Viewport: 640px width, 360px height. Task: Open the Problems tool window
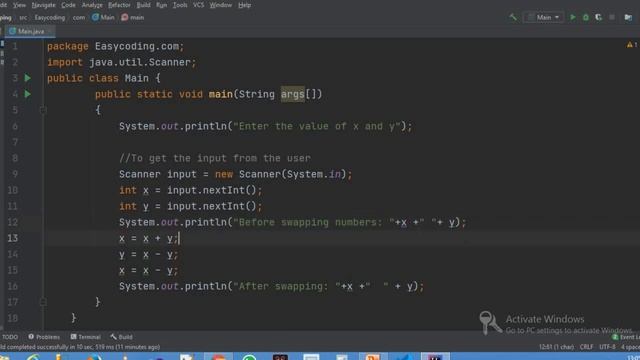[x=44, y=337]
